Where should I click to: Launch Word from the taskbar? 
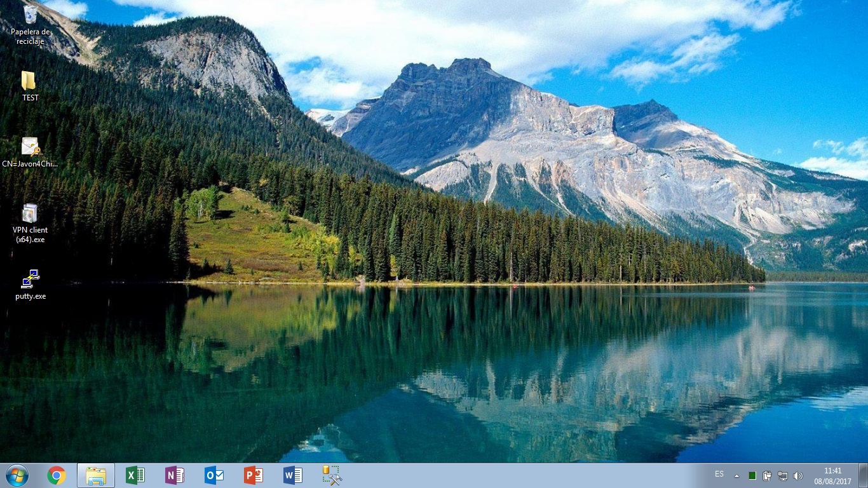point(293,475)
